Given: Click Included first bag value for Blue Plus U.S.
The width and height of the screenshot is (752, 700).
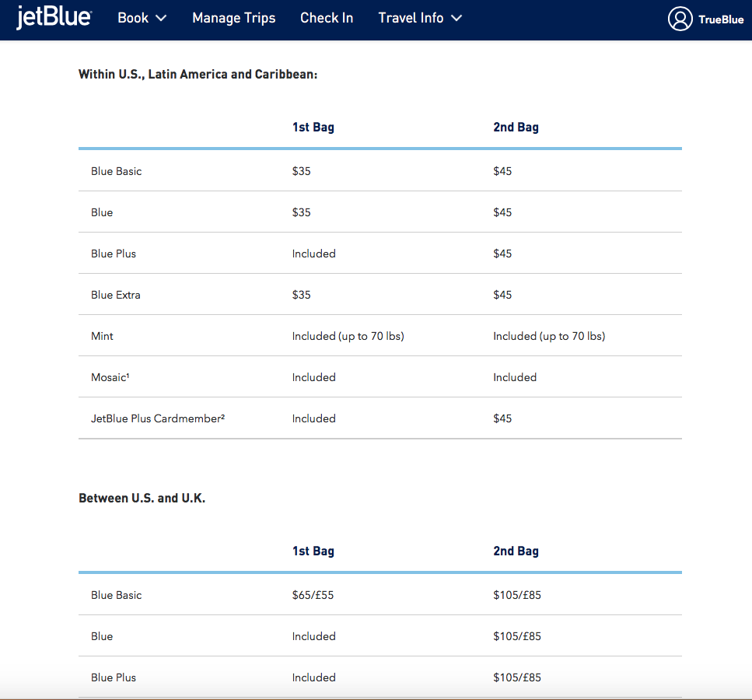Looking at the screenshot, I should pyautogui.click(x=313, y=254).
